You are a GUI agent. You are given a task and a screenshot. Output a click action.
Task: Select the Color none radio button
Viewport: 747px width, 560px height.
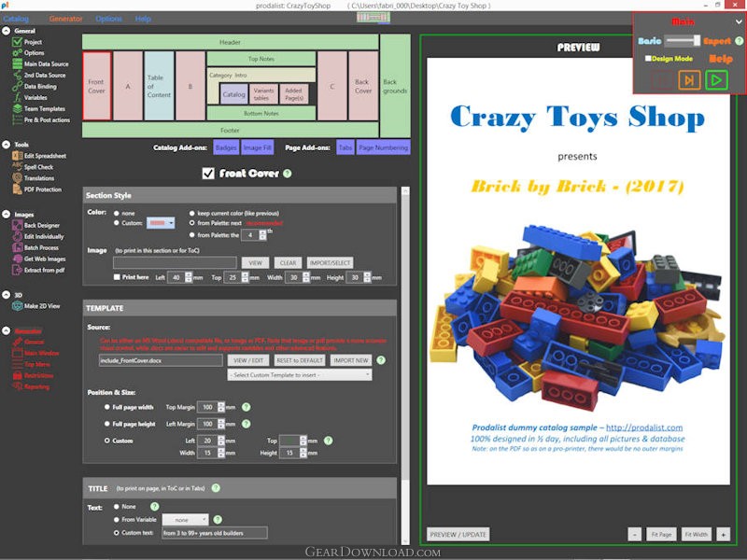tap(116, 213)
